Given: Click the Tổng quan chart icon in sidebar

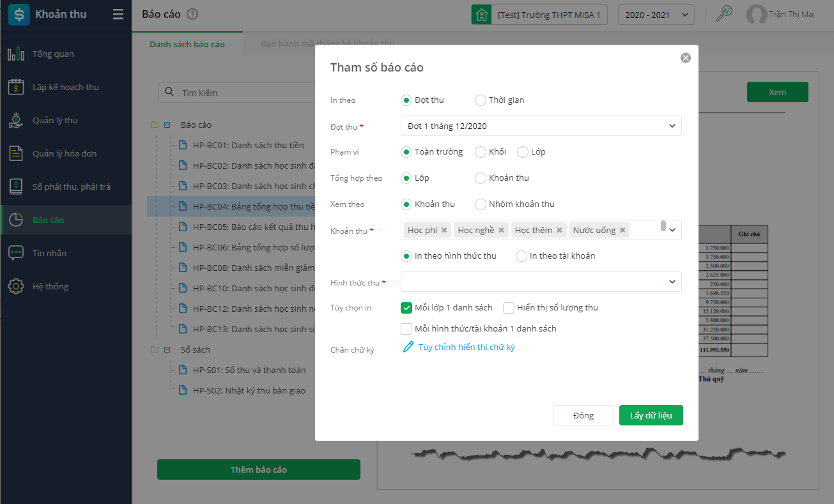Looking at the screenshot, I should point(16,54).
